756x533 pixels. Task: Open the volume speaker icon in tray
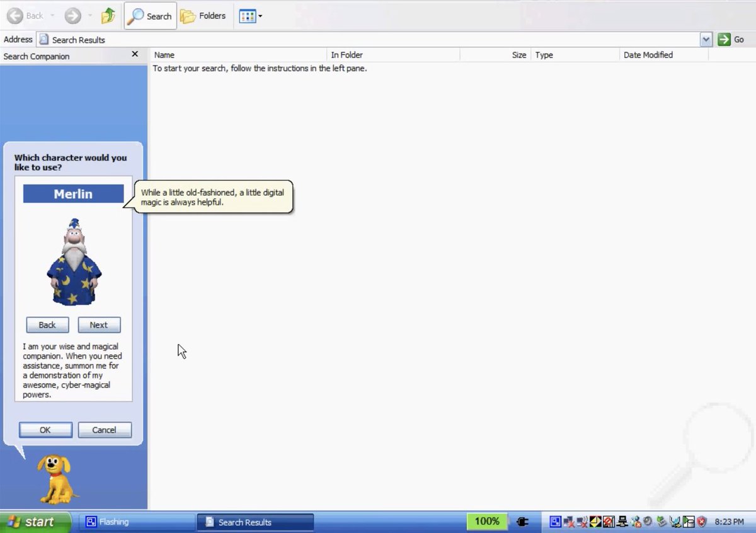tap(647, 522)
